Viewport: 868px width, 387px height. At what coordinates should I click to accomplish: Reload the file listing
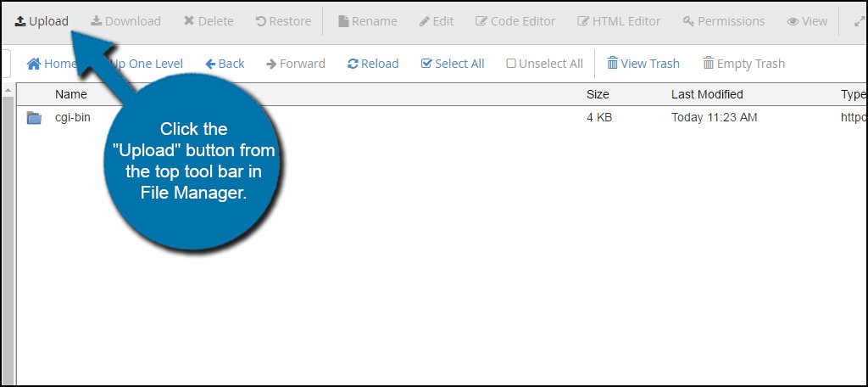pyautogui.click(x=373, y=64)
